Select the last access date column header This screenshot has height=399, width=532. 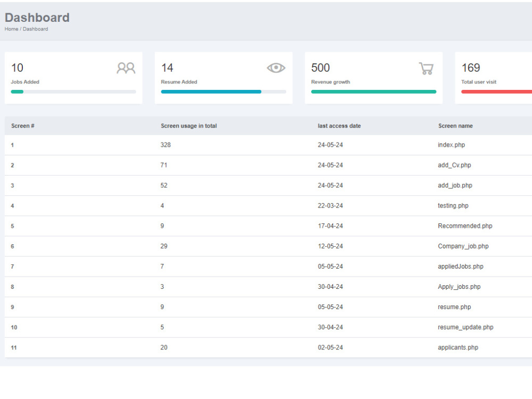339,126
